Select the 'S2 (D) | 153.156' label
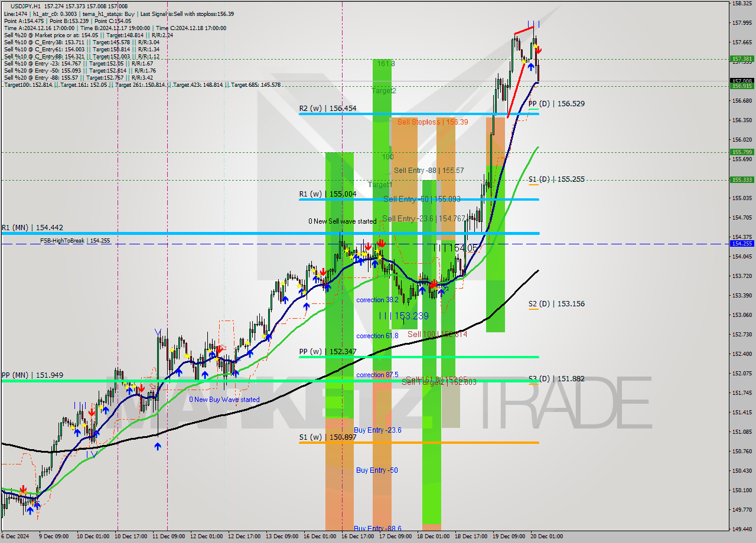The width and height of the screenshot is (756, 543). pyautogui.click(x=556, y=303)
